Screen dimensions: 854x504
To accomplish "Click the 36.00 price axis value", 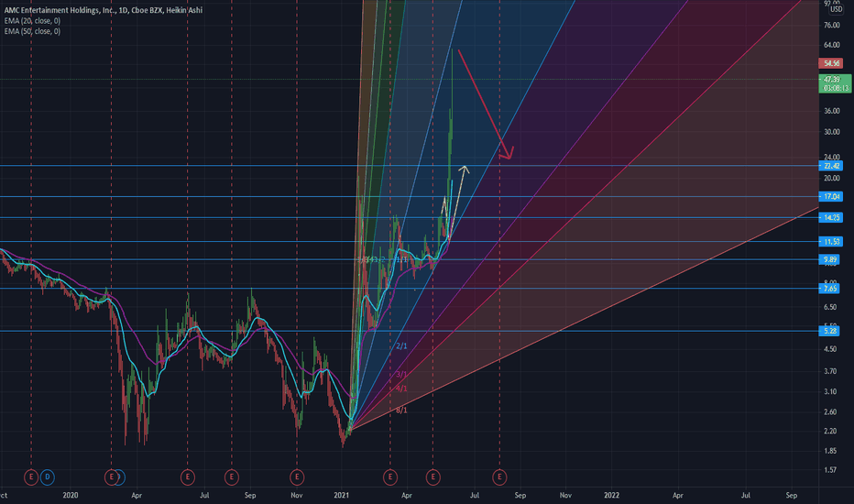I will 832,111.
